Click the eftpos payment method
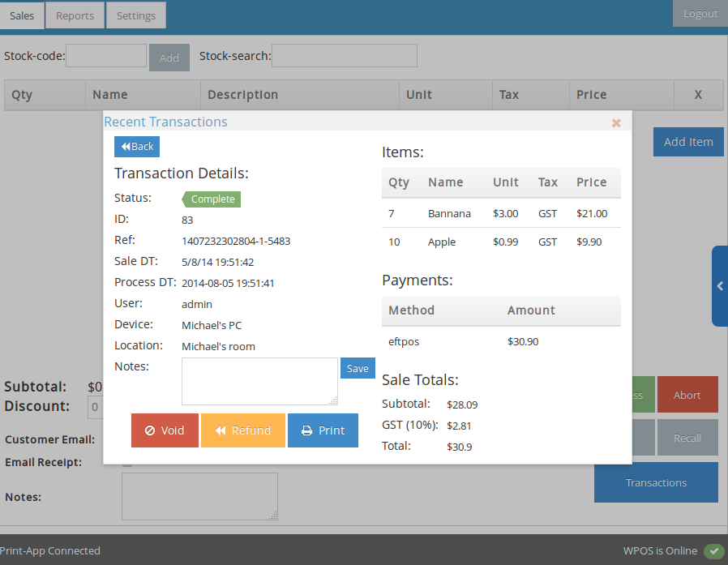This screenshot has width=728, height=565. point(404,342)
